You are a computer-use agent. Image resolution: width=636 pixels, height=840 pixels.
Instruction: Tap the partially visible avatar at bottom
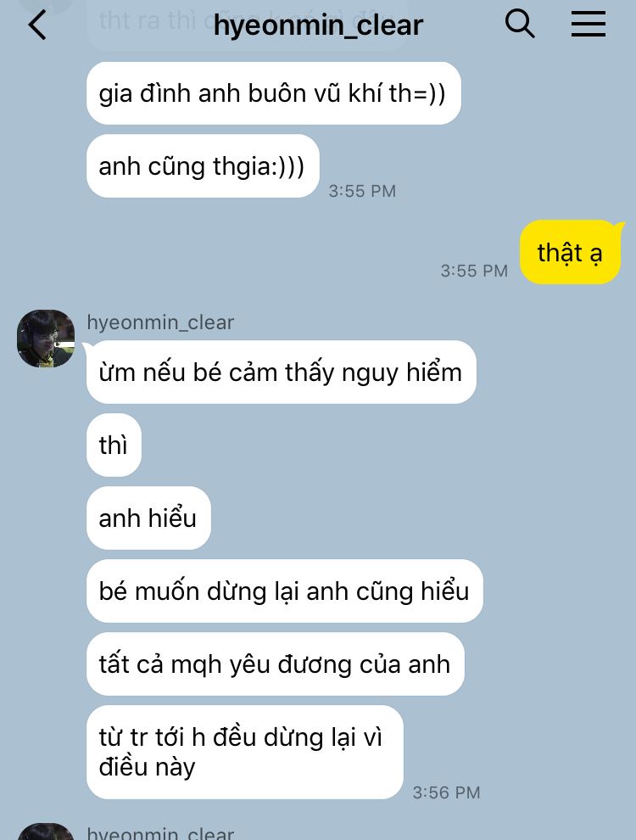click(x=46, y=832)
